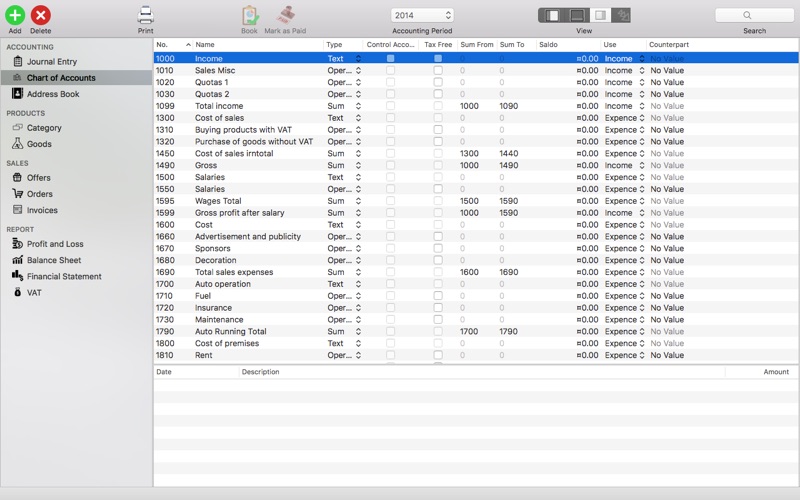Viewport: 800px width, 500px height.
Task: Select the left sidebar view icon
Action: coord(552,15)
